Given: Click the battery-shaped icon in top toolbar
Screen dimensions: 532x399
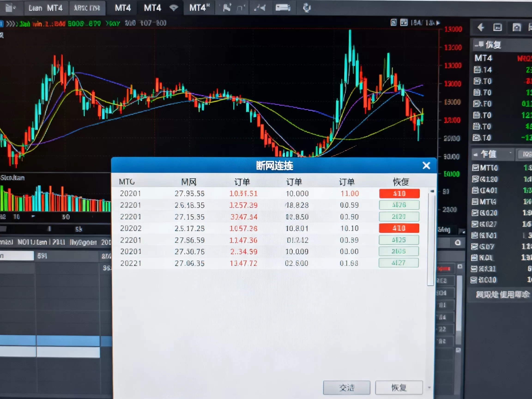Looking at the screenshot, I should click(x=283, y=8).
